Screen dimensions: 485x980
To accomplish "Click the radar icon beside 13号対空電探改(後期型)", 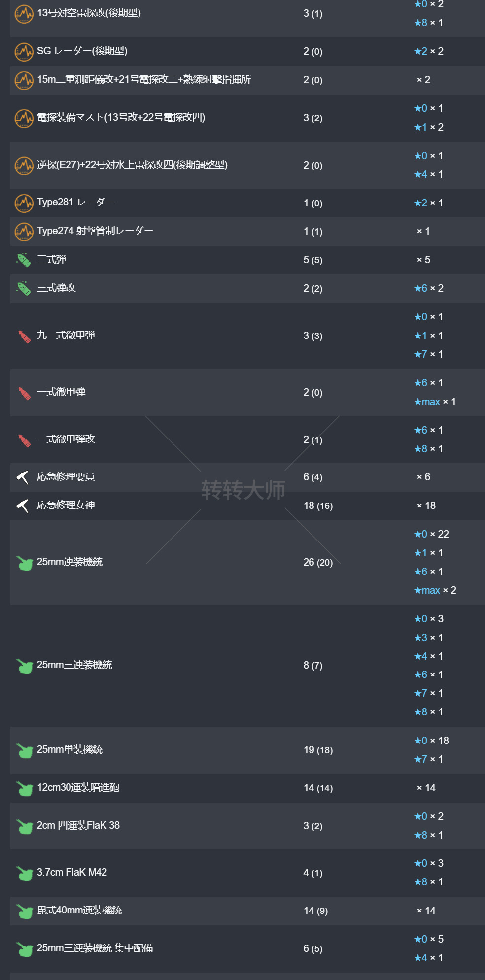I will (24, 14).
